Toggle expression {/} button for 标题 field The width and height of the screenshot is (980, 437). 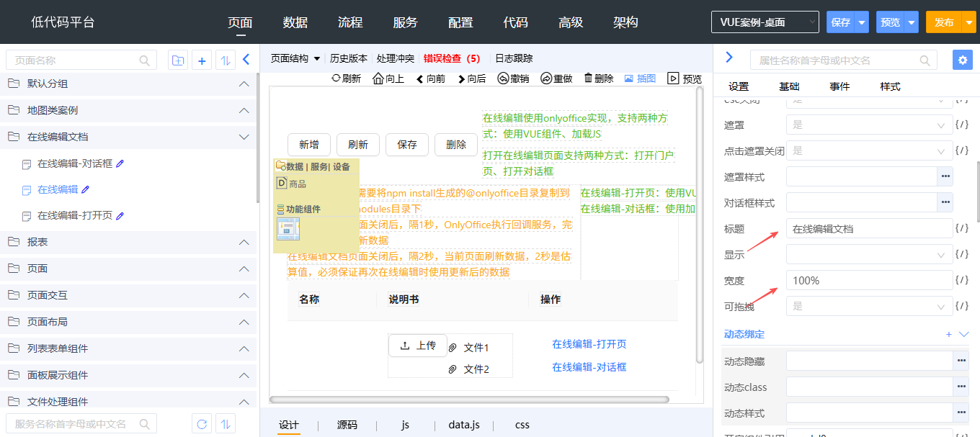coord(961,229)
